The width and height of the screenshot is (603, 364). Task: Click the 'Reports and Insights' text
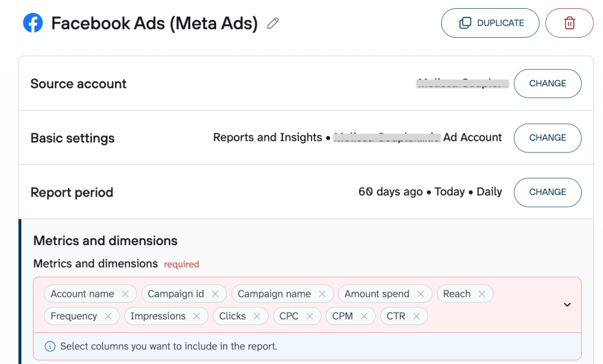click(x=268, y=137)
